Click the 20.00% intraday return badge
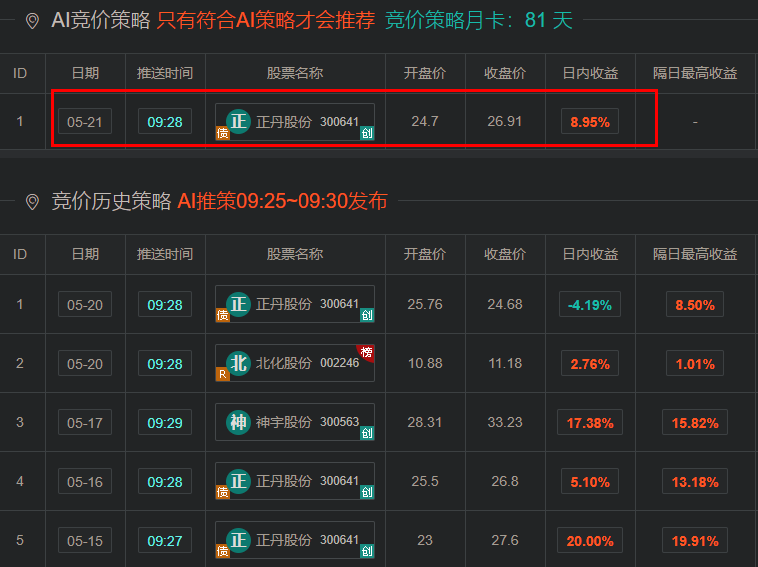This screenshot has width=758, height=567. 590,541
